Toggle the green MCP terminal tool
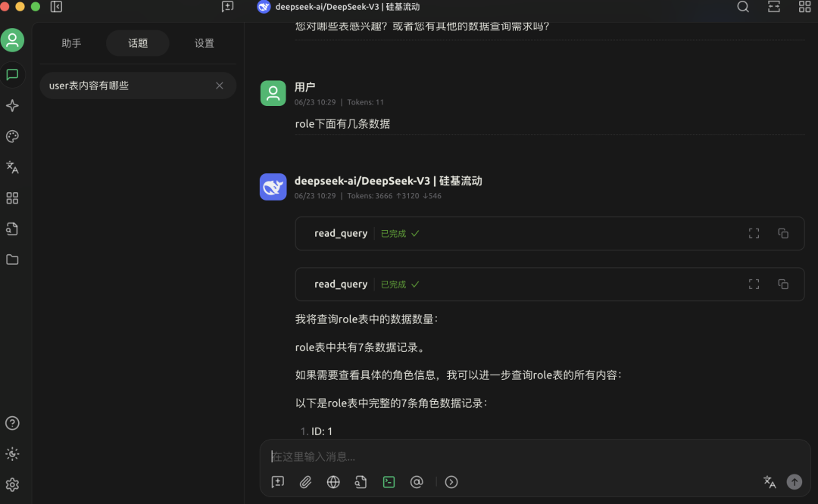Viewport: 818px width, 504px height. click(x=389, y=482)
